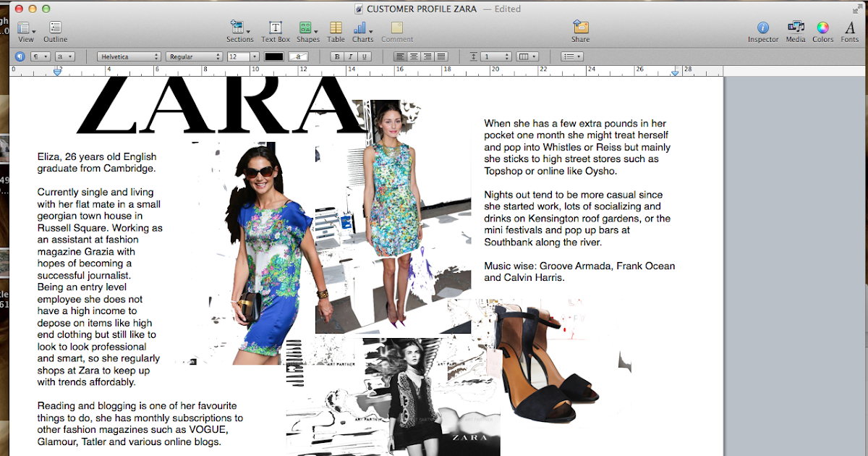Click the left indent marker on ruler
The image size is (868, 456).
[58, 72]
